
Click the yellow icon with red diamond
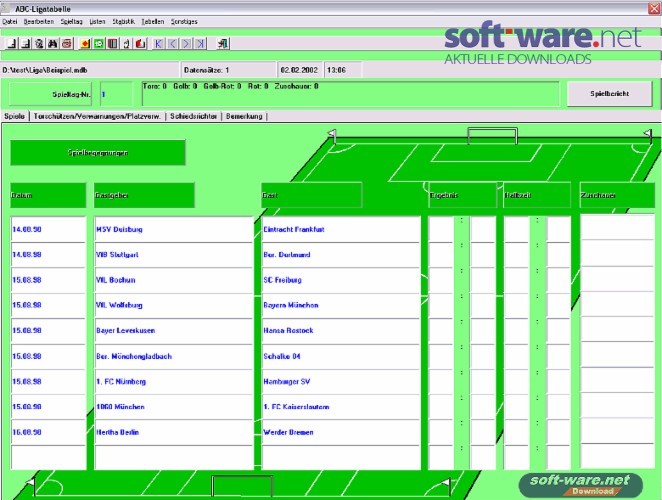coord(85,43)
